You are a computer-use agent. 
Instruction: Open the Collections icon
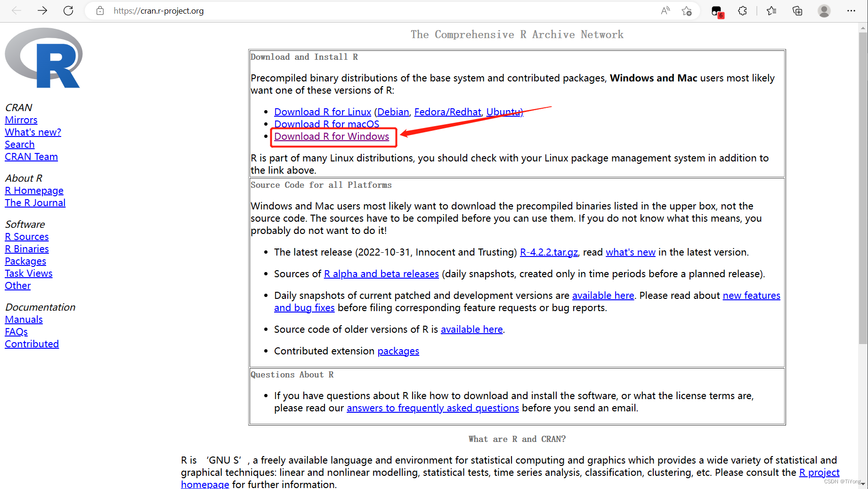(x=797, y=11)
